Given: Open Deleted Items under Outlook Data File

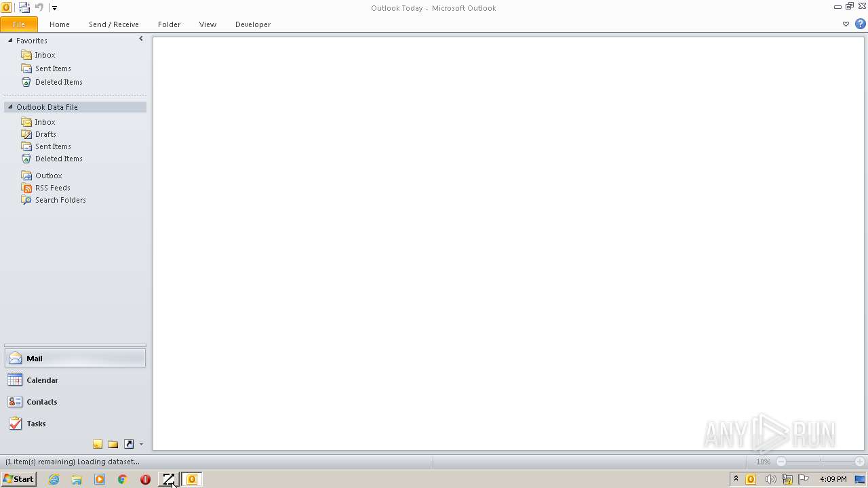Looking at the screenshot, I should click(x=59, y=159).
